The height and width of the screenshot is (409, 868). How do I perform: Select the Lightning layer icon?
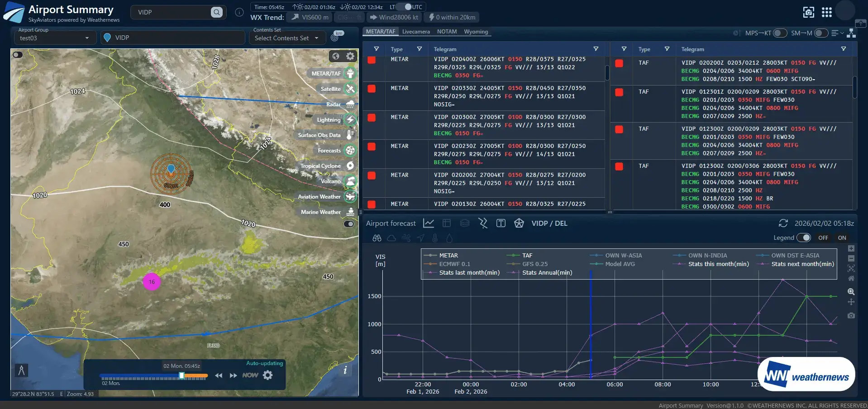[x=350, y=120]
